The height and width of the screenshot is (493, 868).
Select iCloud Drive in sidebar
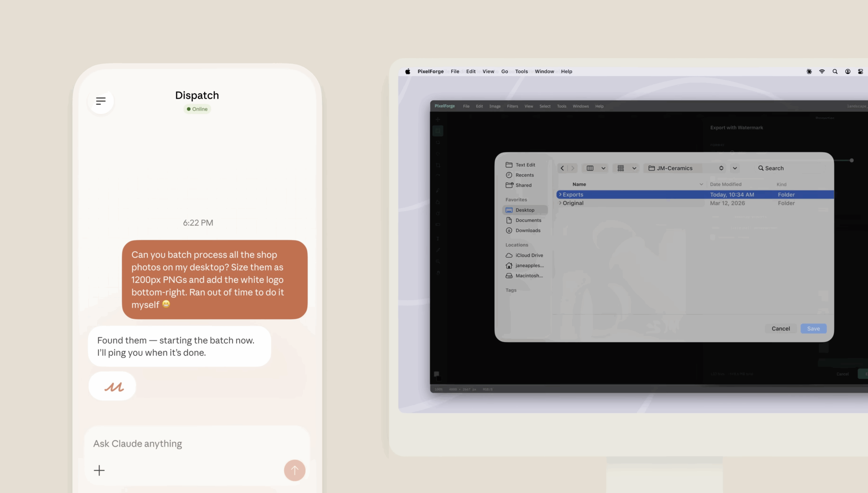529,255
